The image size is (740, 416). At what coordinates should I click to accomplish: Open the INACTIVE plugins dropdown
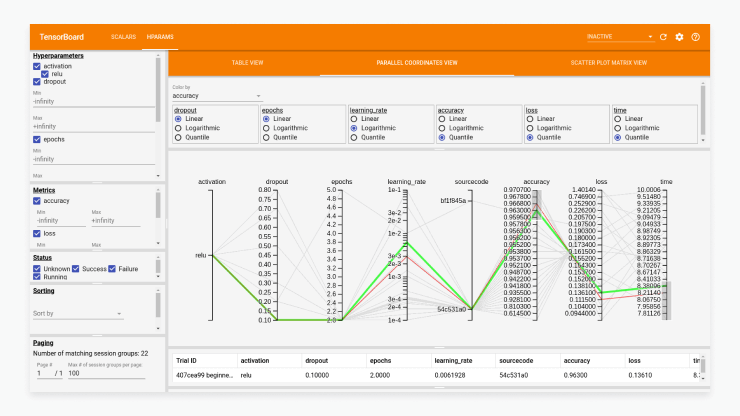click(x=620, y=37)
